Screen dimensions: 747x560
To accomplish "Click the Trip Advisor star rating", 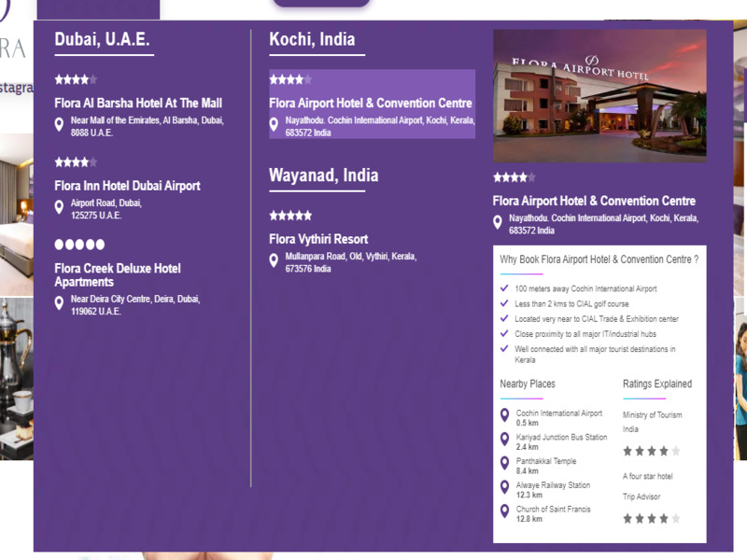I will [651, 518].
